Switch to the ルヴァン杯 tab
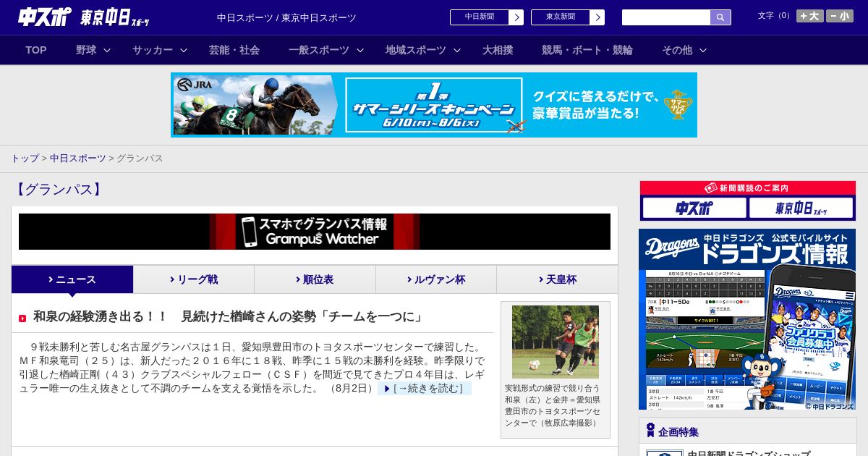The height and width of the screenshot is (456, 868). coord(436,279)
